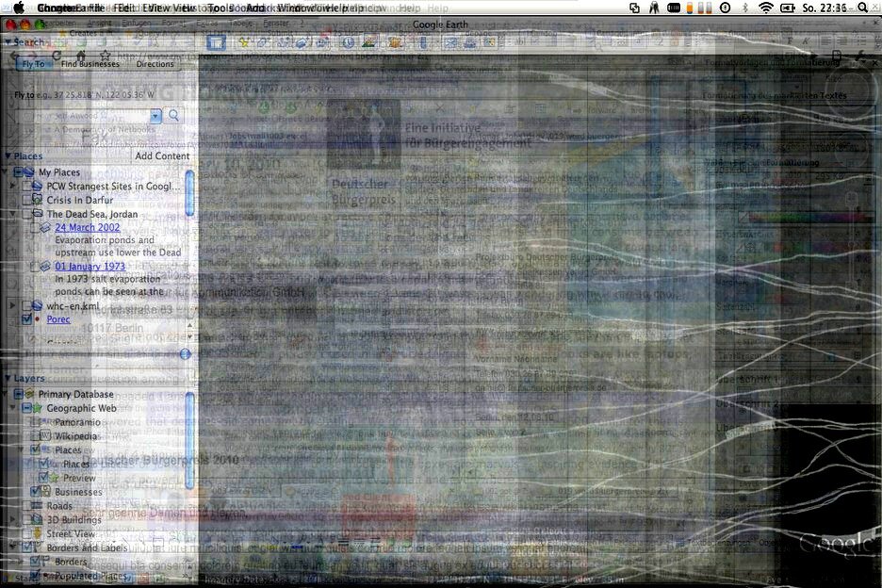Click the sunlight toolbar icon
This screenshot has width=882, height=588.
point(369,42)
